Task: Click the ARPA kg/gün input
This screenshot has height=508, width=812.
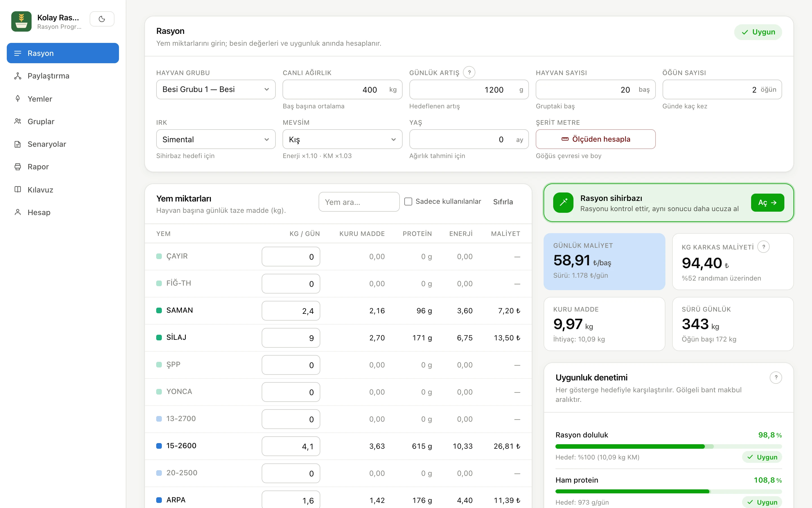Action: pyautogui.click(x=291, y=500)
